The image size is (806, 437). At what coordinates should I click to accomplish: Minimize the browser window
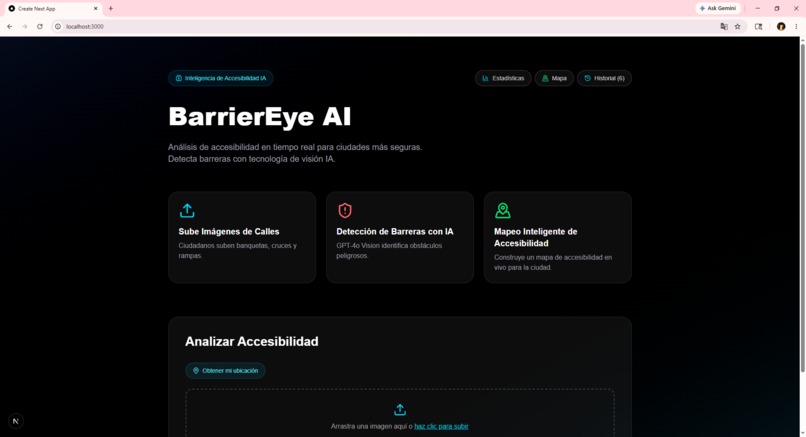[757, 8]
